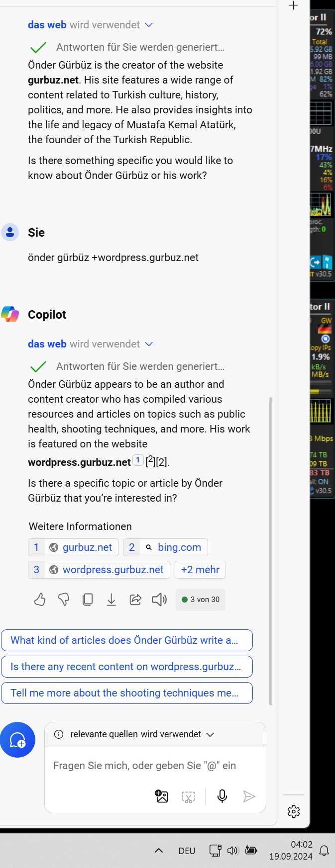Add a screenshot to the prompt
The width and height of the screenshot is (335, 868).
(189, 797)
